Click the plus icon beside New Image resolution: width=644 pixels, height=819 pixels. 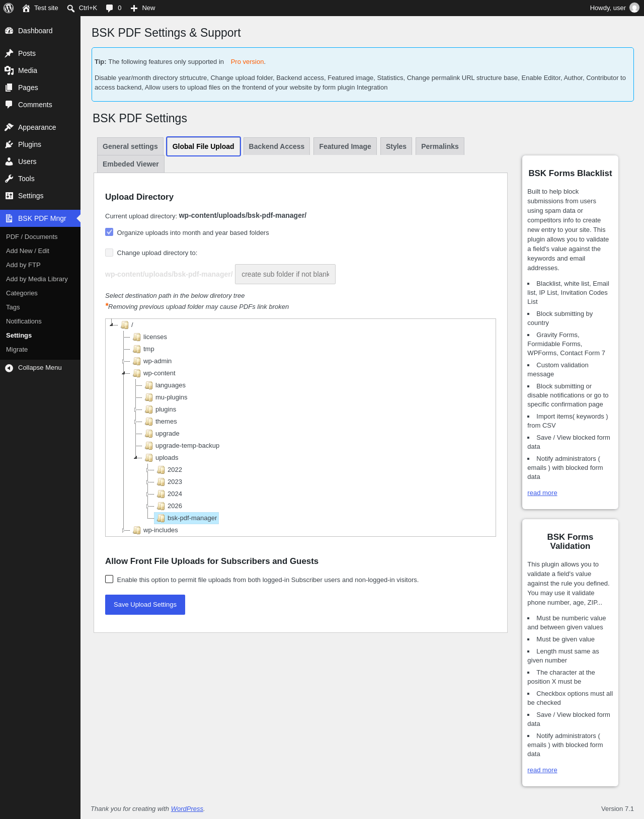click(134, 8)
